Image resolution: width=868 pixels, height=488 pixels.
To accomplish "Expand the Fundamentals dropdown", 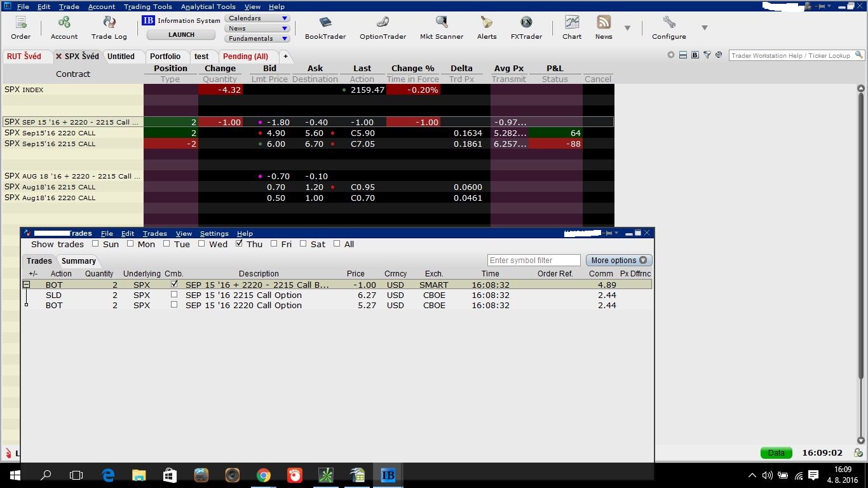I will pyautogui.click(x=257, y=39).
